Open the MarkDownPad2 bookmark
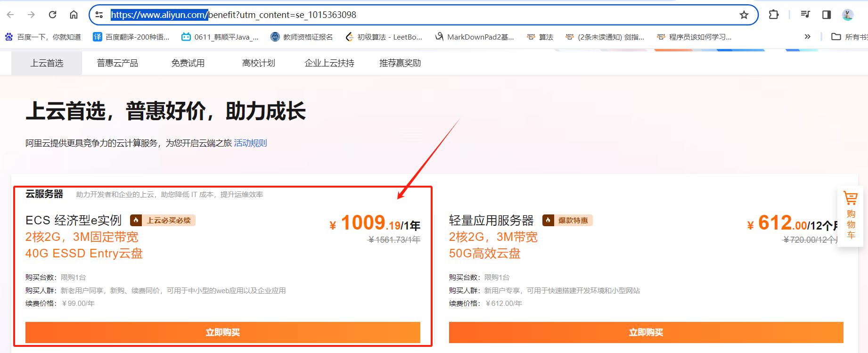The image size is (868, 353). click(x=474, y=37)
